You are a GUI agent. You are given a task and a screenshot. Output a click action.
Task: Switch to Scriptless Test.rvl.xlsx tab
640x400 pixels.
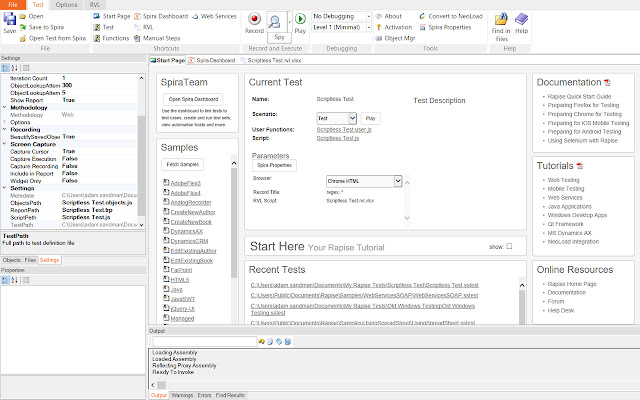[x=271, y=60]
